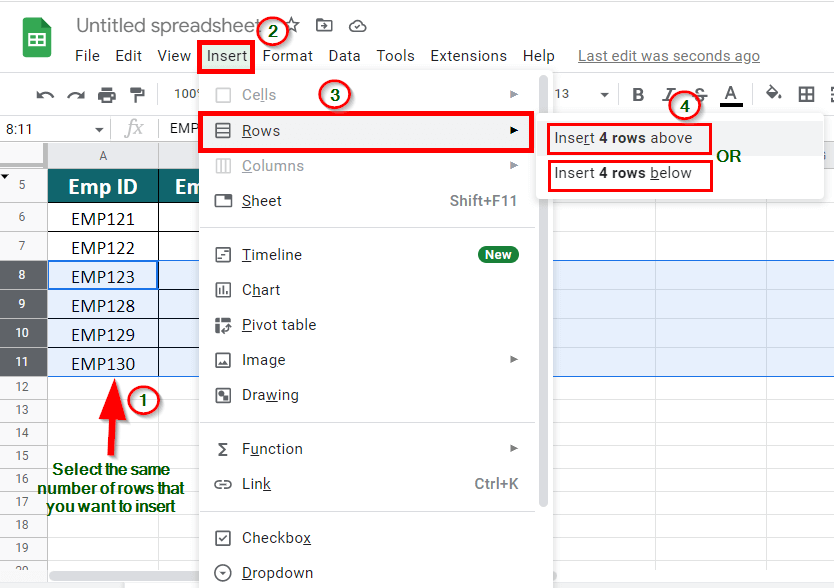Image resolution: width=834 pixels, height=588 pixels.
Task: Select column header A
Action: click(103, 156)
